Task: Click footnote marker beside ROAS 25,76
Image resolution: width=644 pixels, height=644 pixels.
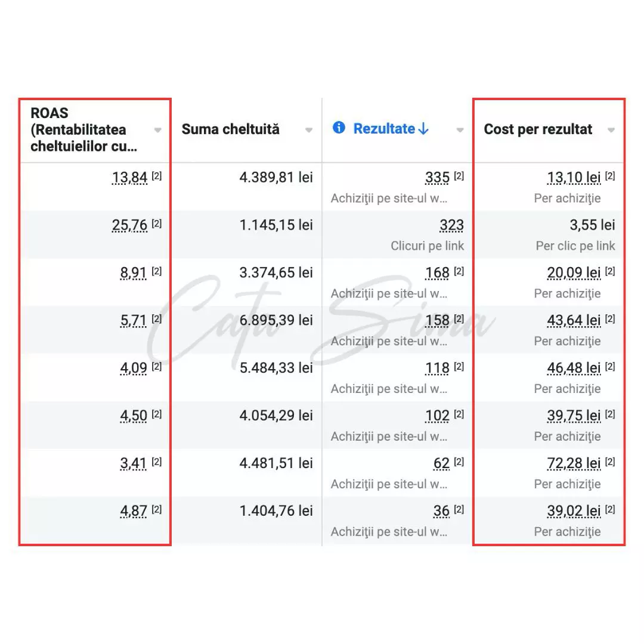Action: pyautogui.click(x=156, y=224)
